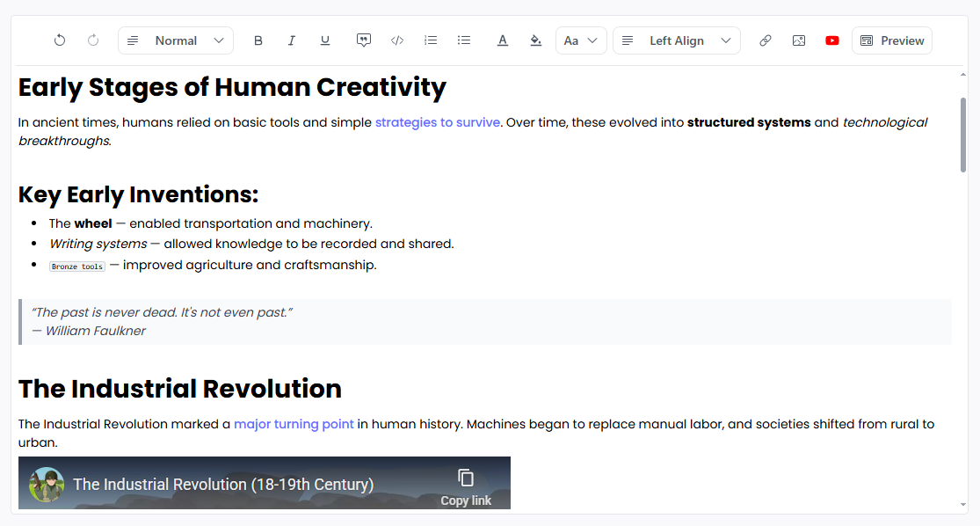Screen dimensions: 980x526
Task: Switch to Preview mode
Action: (891, 40)
